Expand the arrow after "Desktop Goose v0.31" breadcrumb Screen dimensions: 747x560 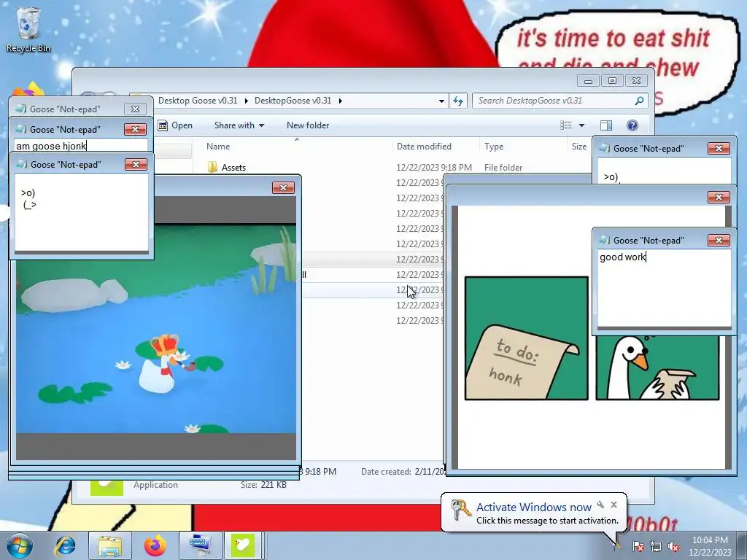246,101
